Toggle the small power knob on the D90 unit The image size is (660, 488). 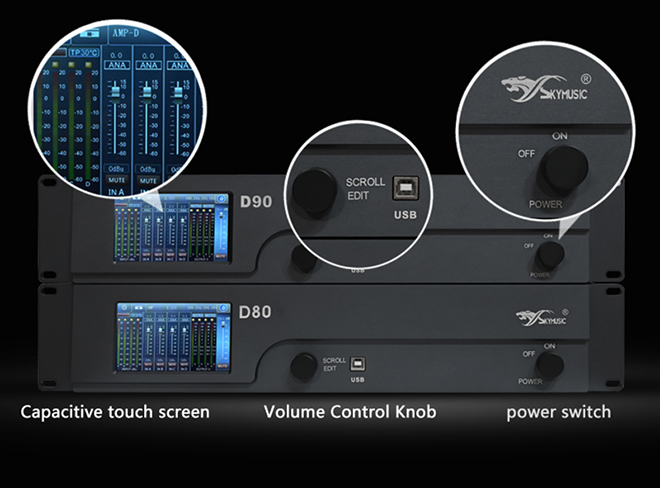(x=550, y=256)
